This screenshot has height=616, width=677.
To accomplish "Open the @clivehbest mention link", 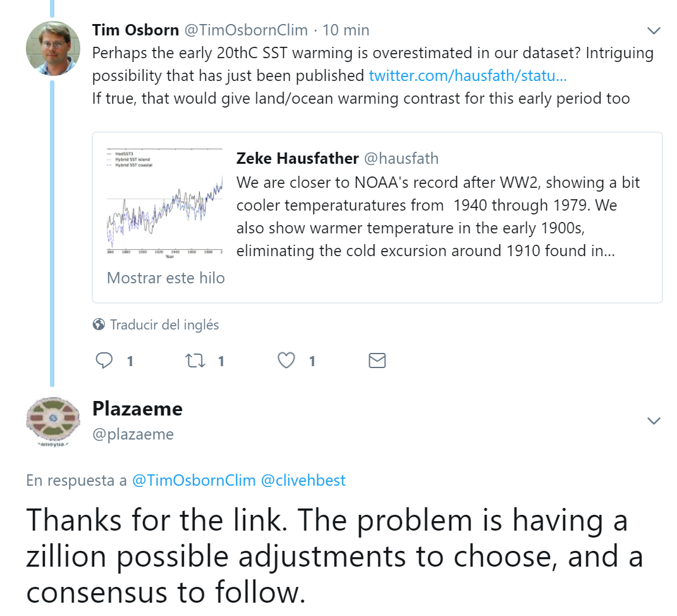I will (x=303, y=480).
